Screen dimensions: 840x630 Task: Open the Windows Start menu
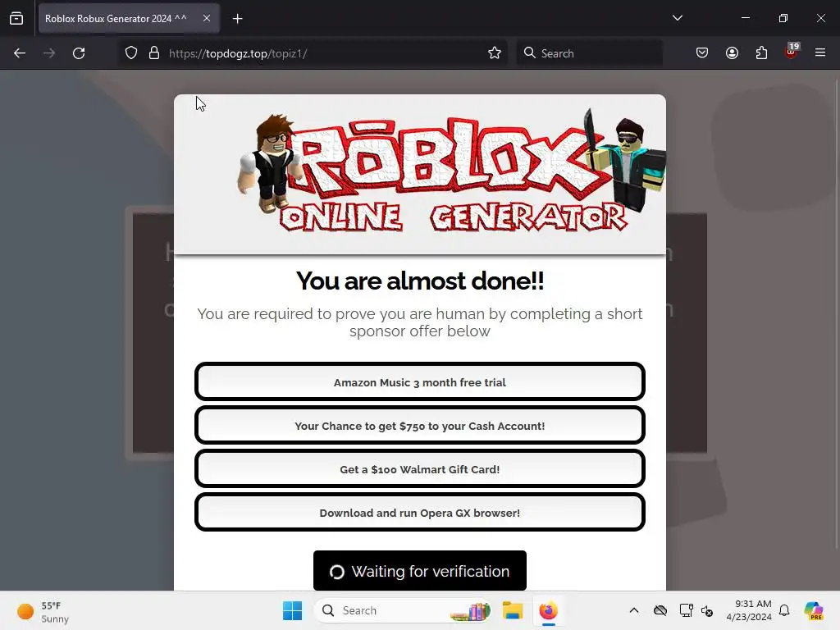[x=293, y=610]
